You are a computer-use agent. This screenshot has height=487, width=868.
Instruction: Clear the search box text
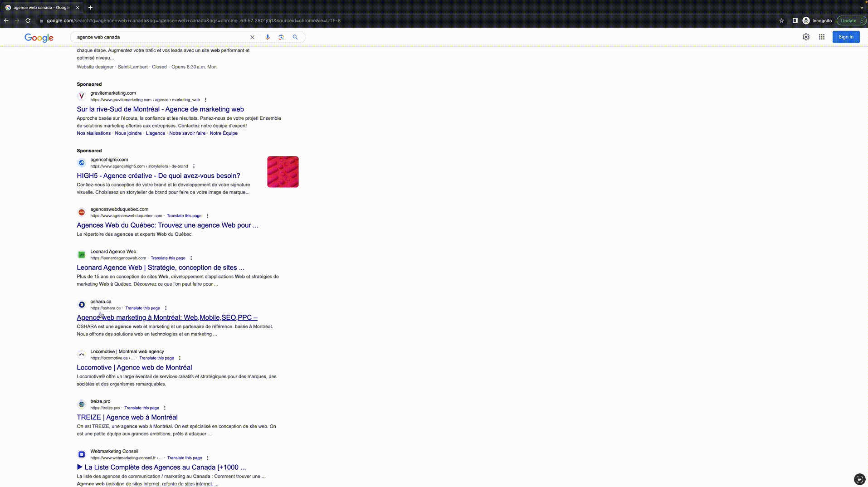tap(252, 37)
